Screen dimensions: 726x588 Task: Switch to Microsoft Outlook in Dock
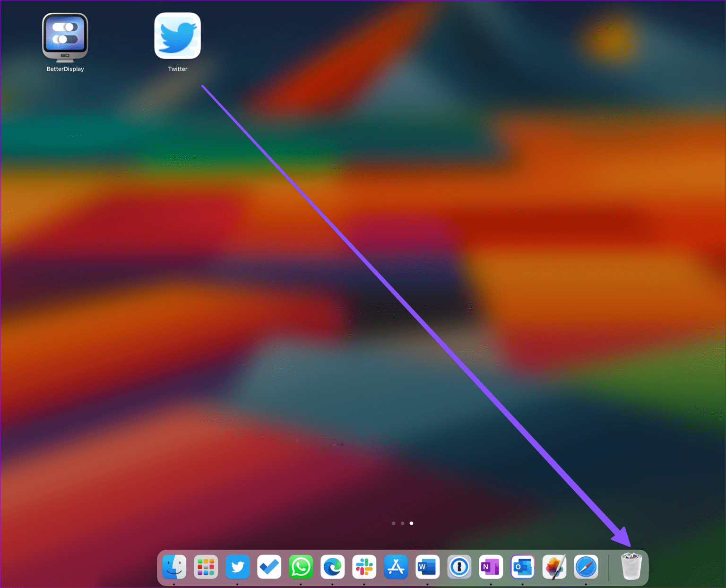522,567
